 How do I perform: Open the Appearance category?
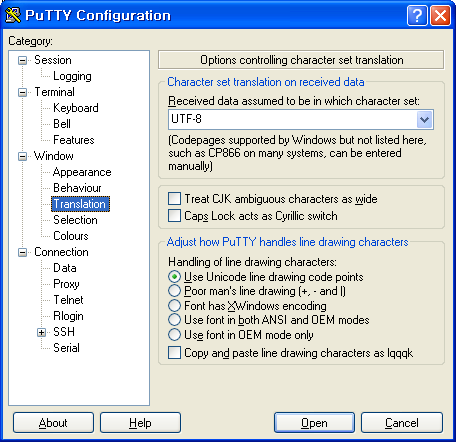point(82,172)
